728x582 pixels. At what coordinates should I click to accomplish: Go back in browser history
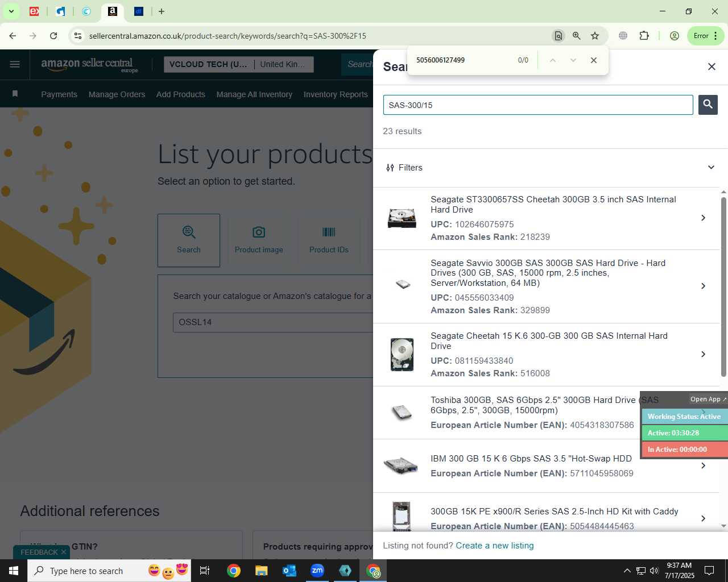click(13, 36)
